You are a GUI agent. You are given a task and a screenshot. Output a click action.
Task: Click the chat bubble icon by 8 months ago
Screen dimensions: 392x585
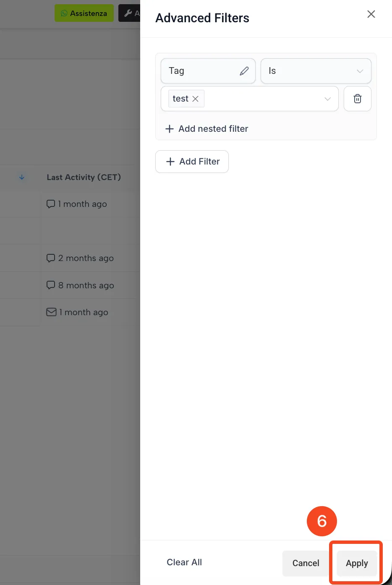point(51,285)
